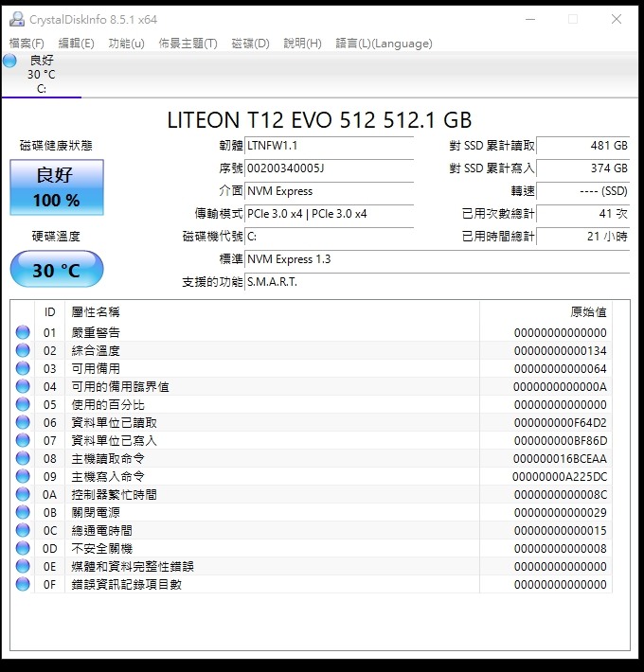
Task: Select the raw value 00000000000029
Action: pyautogui.click(x=560, y=513)
